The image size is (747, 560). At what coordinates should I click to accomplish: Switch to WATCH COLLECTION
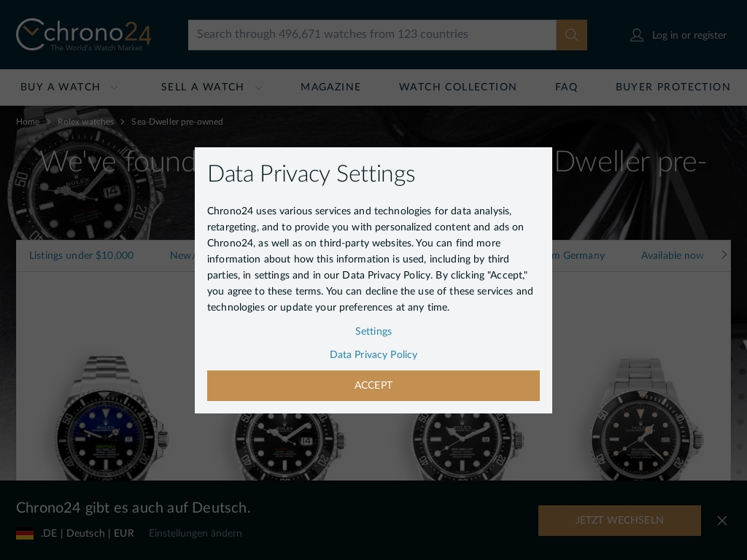[x=457, y=87]
